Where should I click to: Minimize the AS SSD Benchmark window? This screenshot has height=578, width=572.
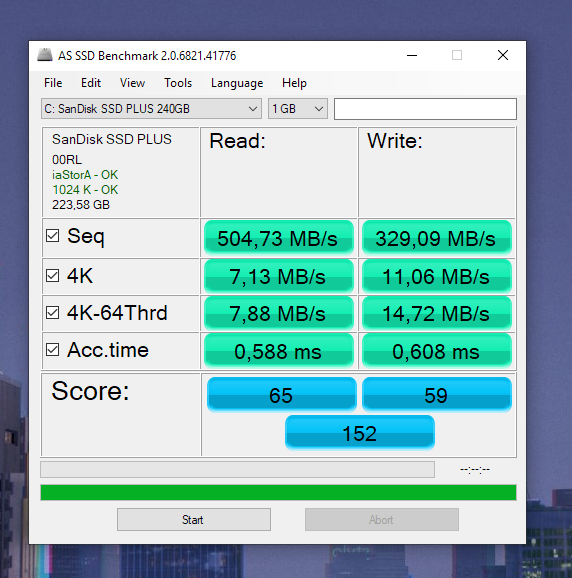[412, 55]
